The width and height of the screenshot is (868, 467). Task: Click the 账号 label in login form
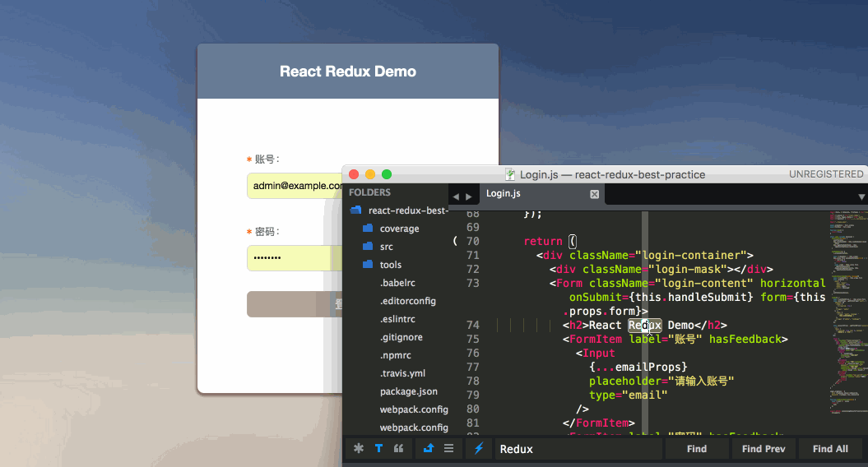[x=267, y=160]
